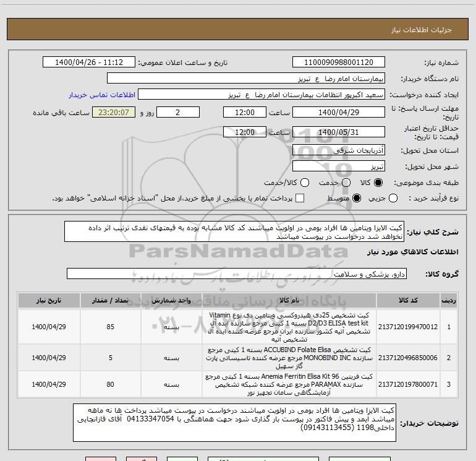
Task: Click the شماره نیاز field 1100090988001120
Action: pos(339,62)
